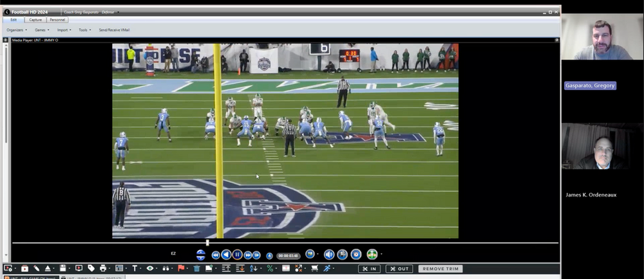Click the red video folder icon

pos(24,268)
